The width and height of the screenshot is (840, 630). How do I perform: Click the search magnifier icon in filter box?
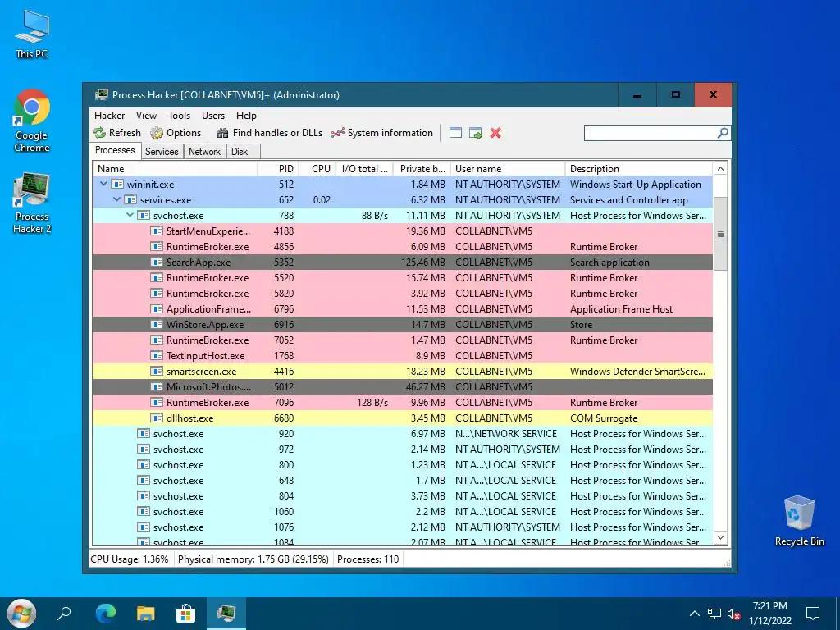[x=723, y=132]
